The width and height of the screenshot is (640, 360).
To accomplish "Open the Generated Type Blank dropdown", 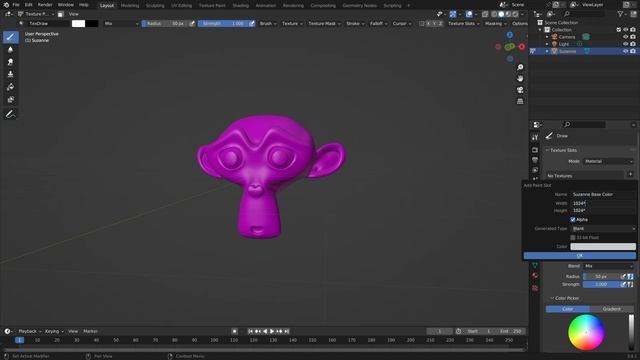I will coord(603,229).
